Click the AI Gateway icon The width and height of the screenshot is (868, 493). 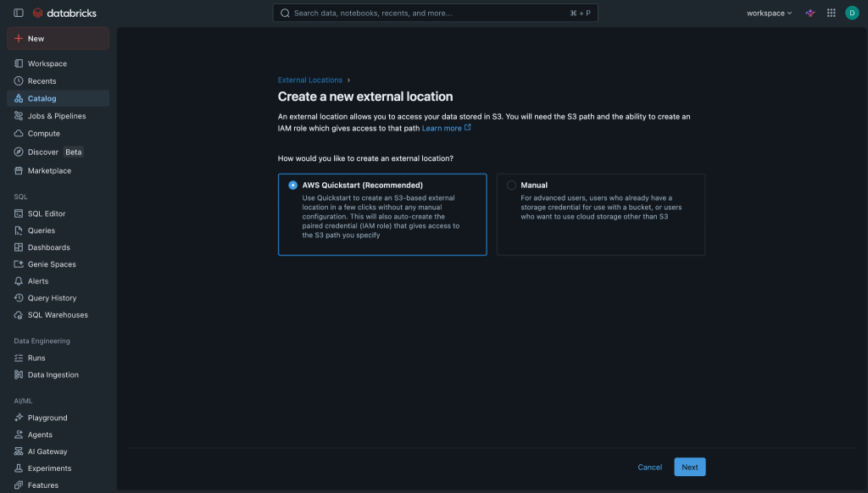coord(19,451)
